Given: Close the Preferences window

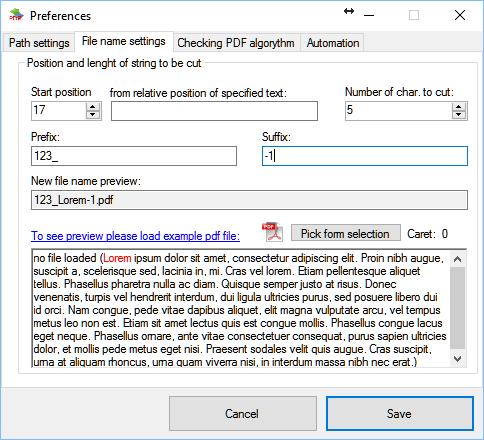Looking at the screenshot, I should coord(460,15).
